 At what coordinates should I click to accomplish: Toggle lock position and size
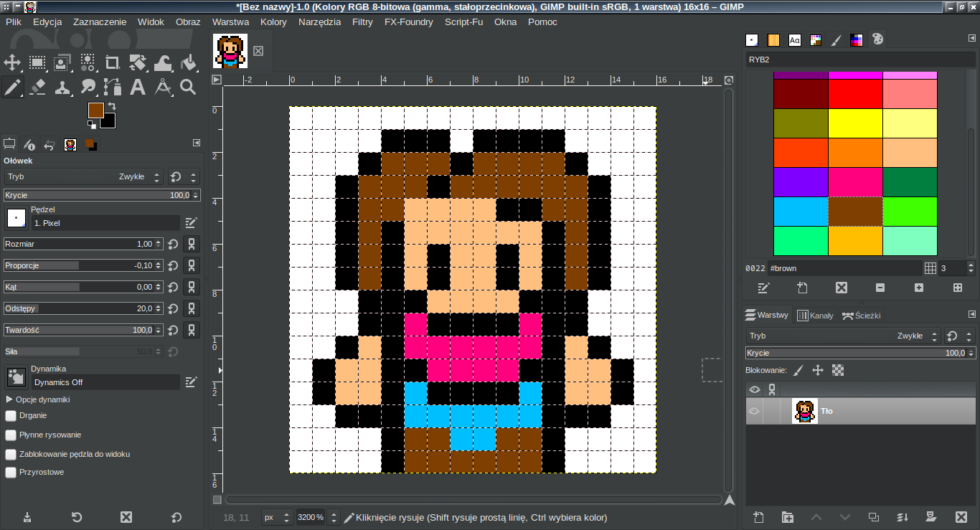click(x=817, y=370)
